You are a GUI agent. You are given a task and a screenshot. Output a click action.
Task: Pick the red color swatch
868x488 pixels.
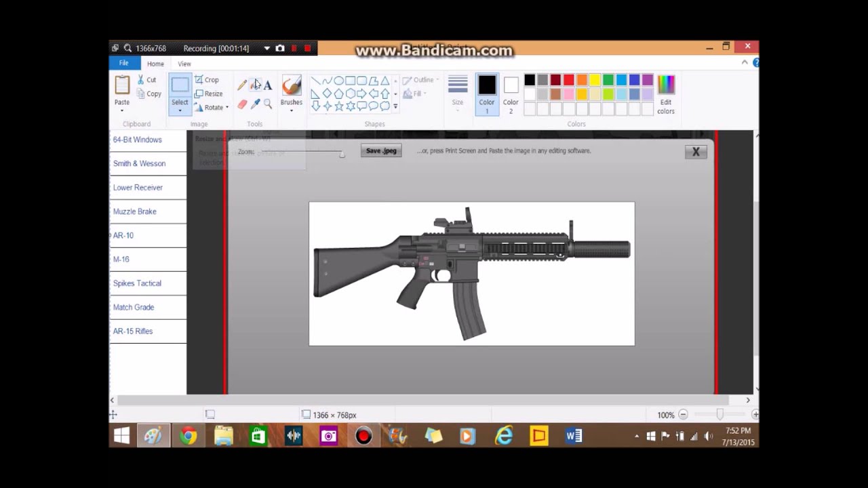(x=569, y=80)
